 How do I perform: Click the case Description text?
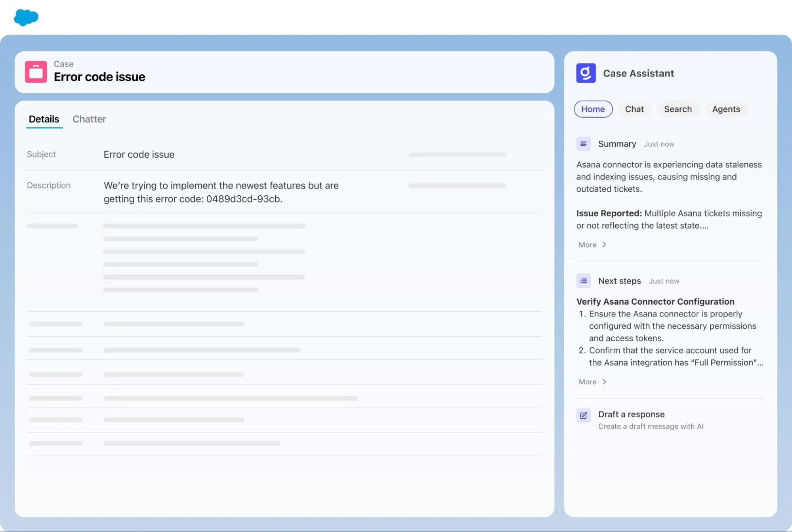tap(221, 192)
